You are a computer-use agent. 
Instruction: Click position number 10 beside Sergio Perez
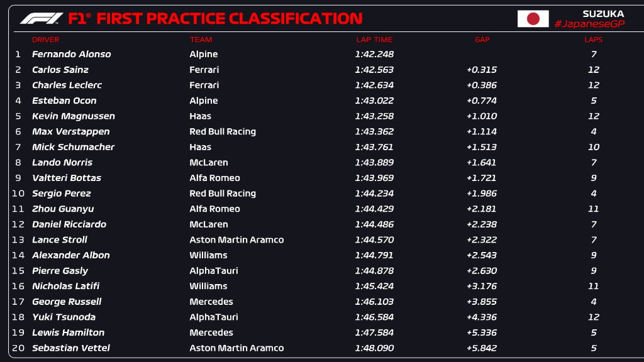pos(18,194)
